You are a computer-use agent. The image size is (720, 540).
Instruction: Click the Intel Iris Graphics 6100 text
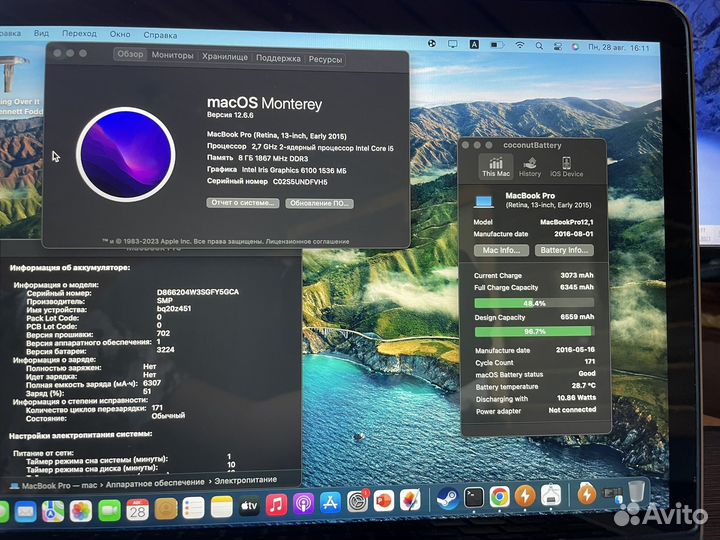pos(294,170)
